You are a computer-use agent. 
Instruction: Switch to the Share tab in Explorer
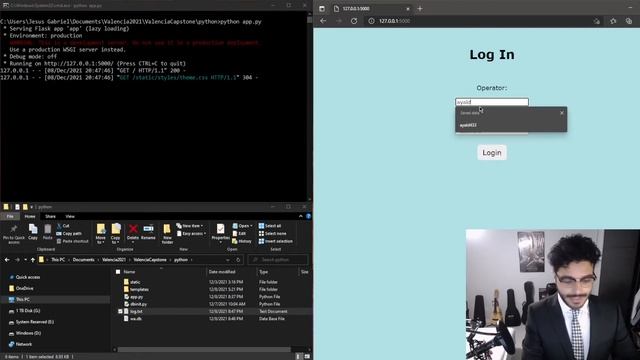click(50, 216)
